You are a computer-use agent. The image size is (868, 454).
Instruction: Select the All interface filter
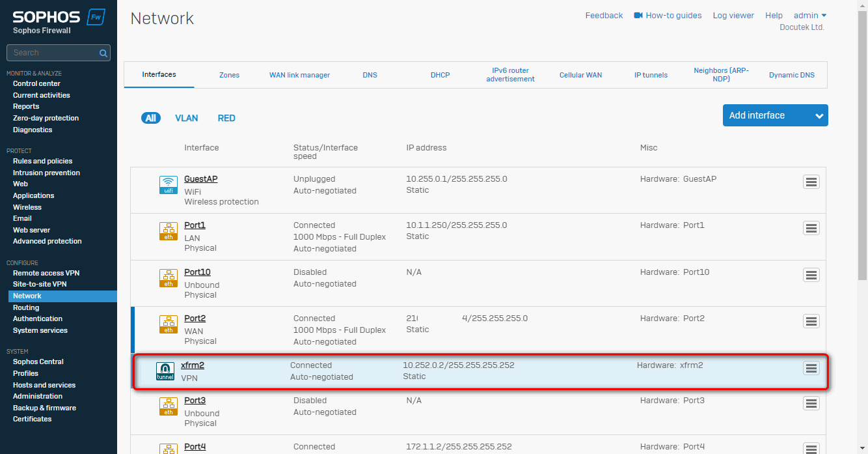pos(151,118)
